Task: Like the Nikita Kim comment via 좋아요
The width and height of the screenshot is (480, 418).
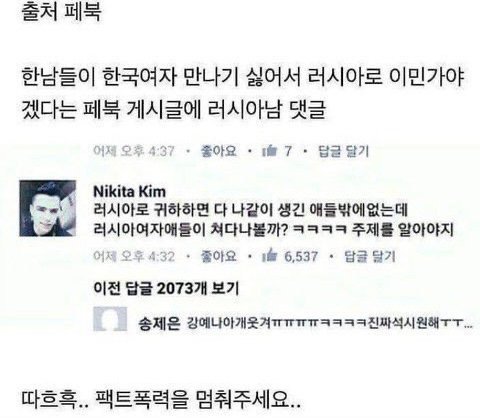Action: [218, 256]
